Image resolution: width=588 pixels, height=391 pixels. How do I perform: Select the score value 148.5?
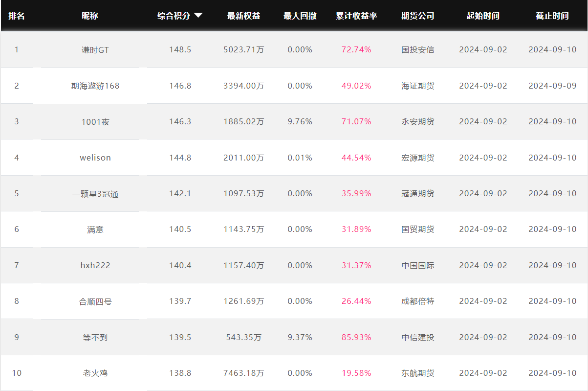point(180,50)
